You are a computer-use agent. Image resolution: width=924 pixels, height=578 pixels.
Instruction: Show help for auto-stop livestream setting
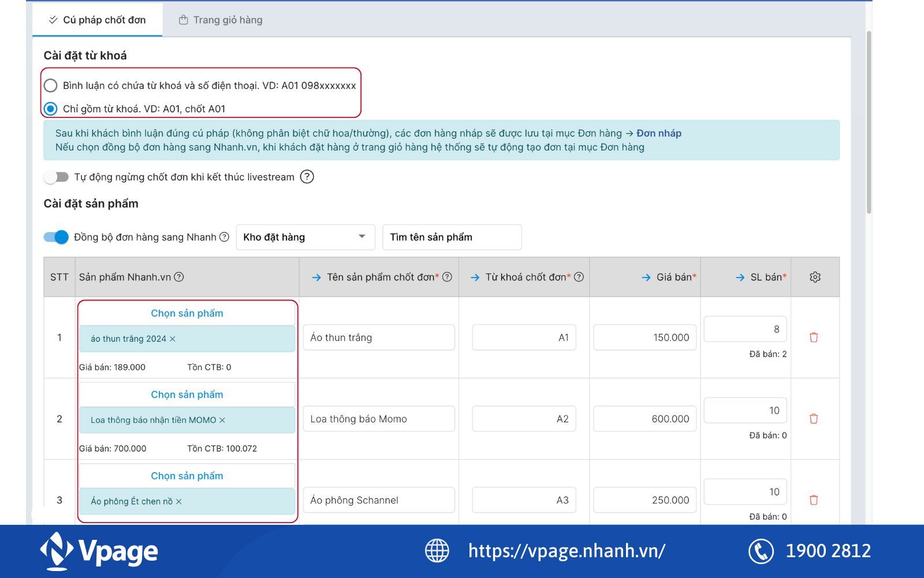coord(307,177)
